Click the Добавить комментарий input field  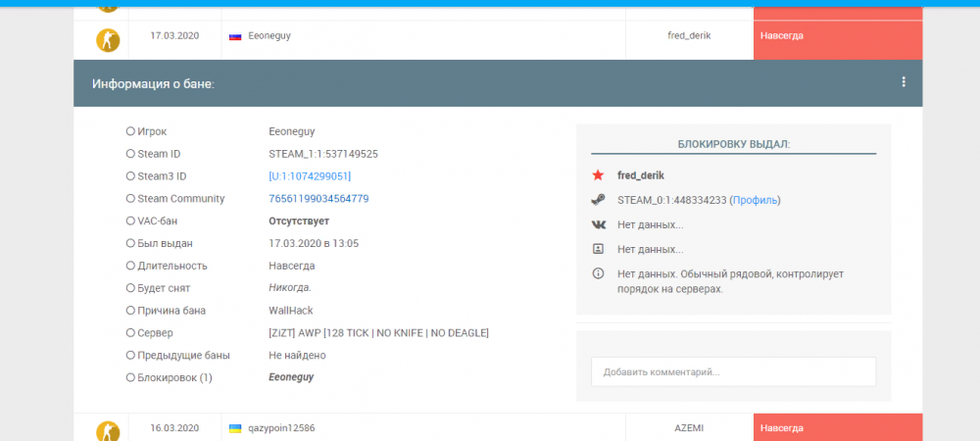[733, 372]
